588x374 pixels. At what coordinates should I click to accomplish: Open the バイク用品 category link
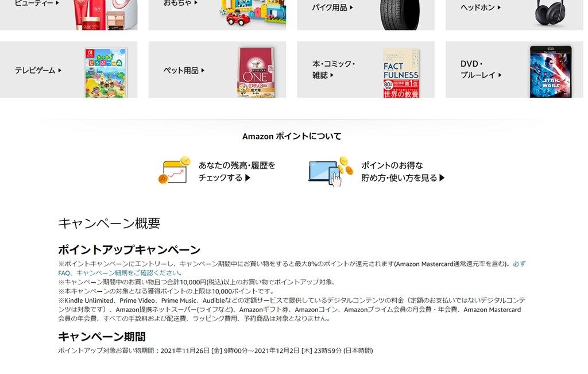332,7
